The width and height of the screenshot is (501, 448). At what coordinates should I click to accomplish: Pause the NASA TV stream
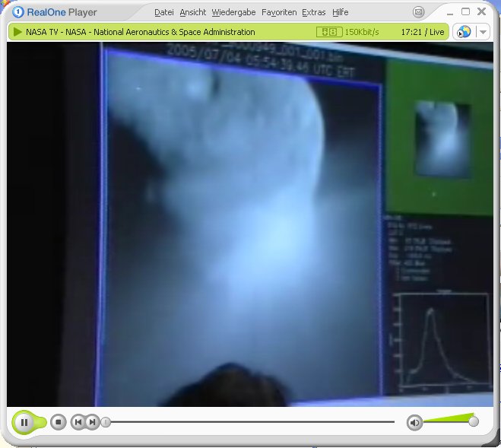pyautogui.click(x=24, y=422)
